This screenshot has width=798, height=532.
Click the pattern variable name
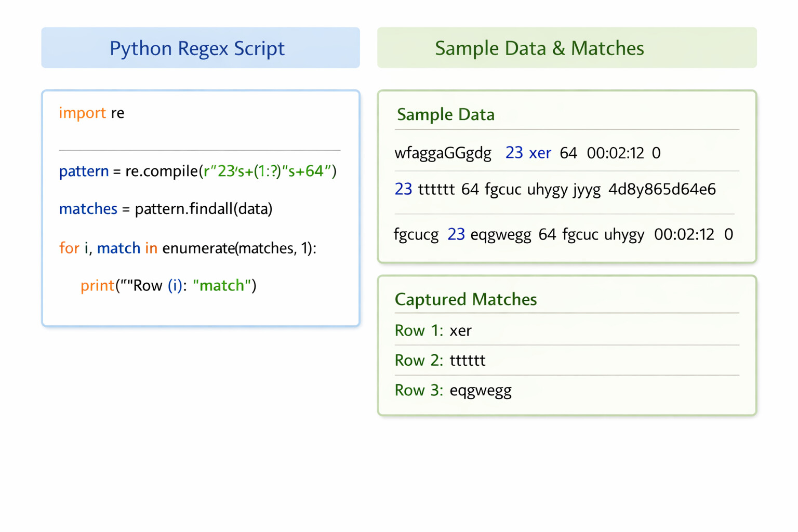pyautogui.click(x=84, y=171)
